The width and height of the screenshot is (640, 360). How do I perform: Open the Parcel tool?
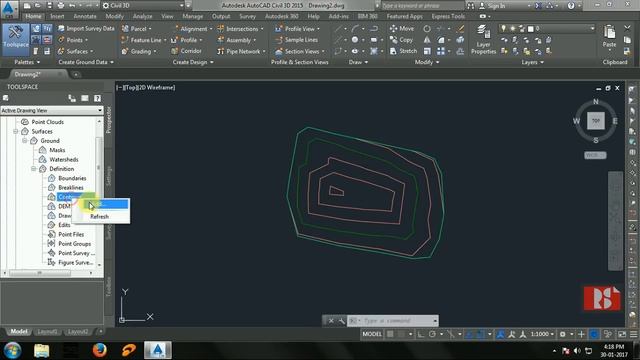[137, 29]
